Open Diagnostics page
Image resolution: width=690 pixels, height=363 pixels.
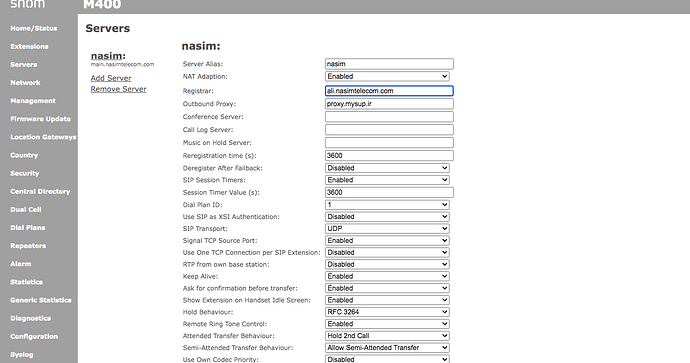click(x=30, y=318)
